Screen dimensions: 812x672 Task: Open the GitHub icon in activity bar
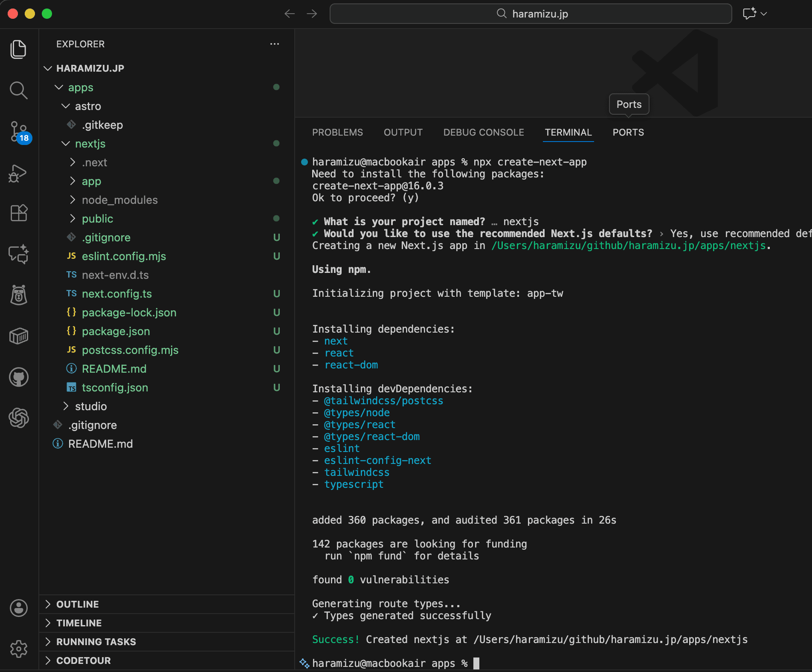[18, 377]
